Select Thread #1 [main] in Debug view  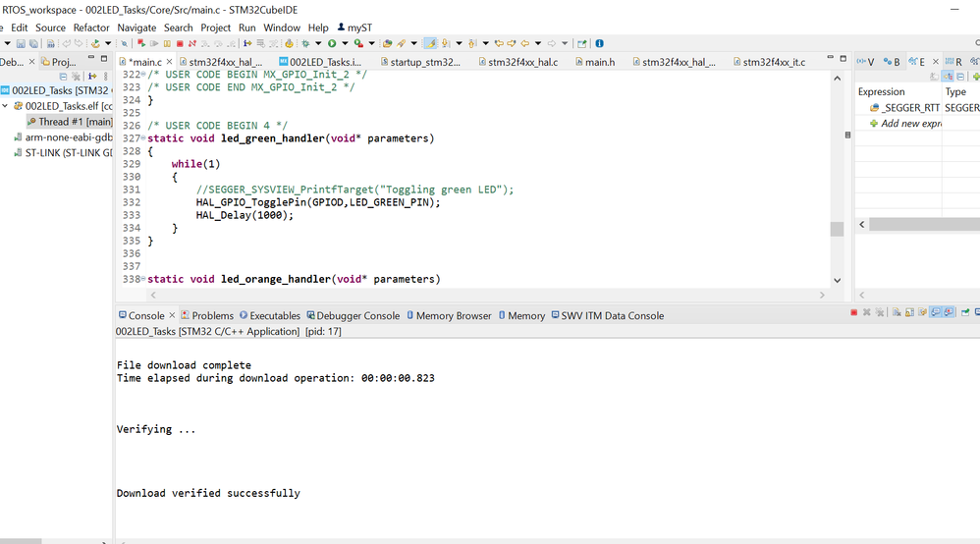pos(70,122)
